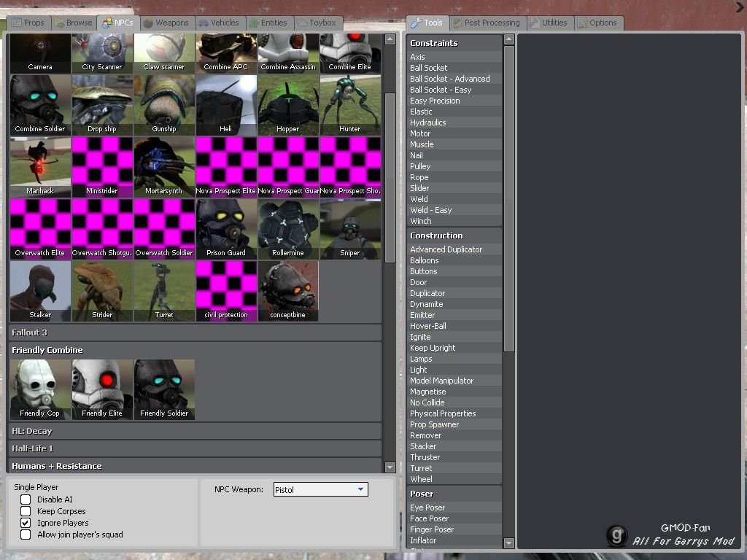Click the tools list scroll-down arrow
Screen dimensions: 747x560
[508, 542]
